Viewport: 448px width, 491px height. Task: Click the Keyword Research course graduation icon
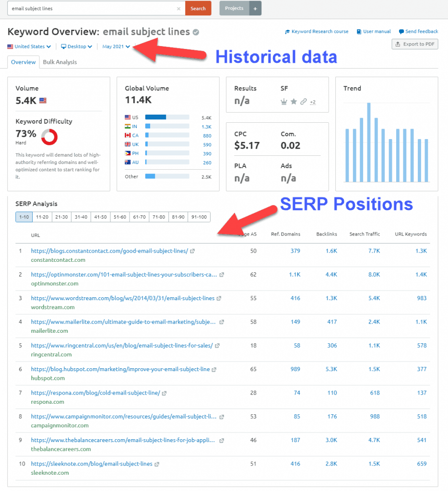pos(287,32)
